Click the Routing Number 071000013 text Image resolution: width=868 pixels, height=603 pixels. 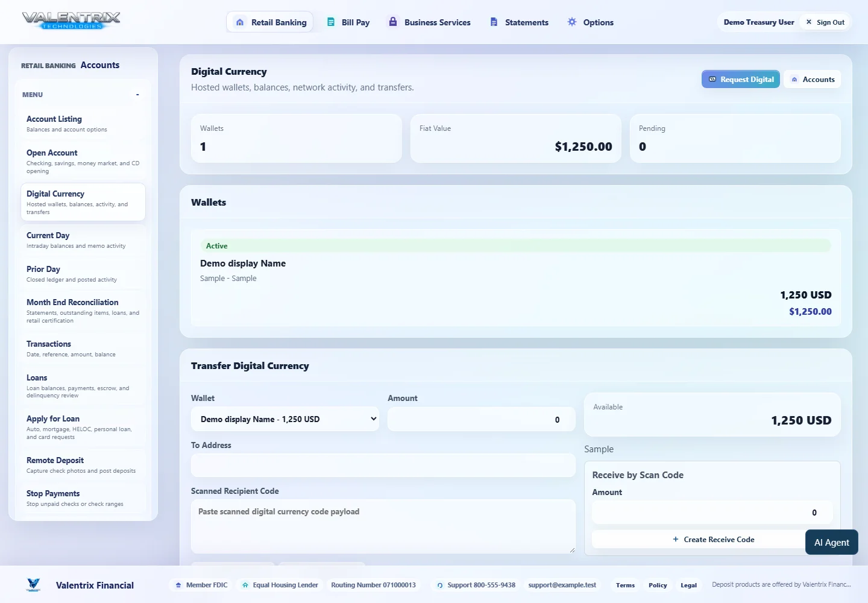[x=374, y=585]
